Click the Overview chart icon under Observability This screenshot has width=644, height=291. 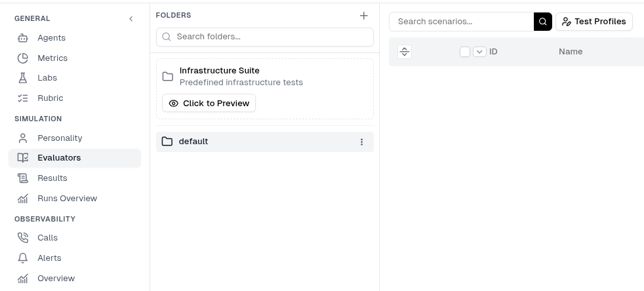(x=22, y=279)
